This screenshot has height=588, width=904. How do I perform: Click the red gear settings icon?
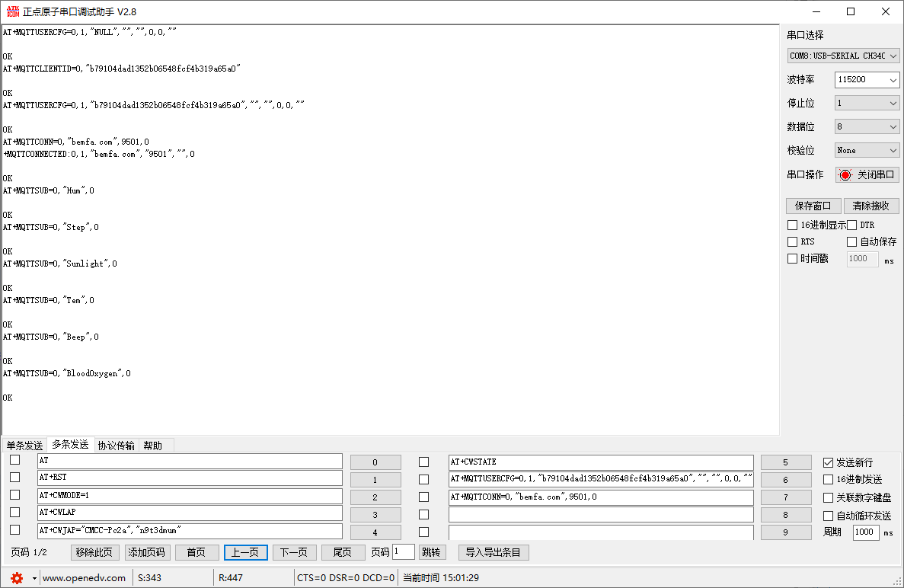click(17, 577)
